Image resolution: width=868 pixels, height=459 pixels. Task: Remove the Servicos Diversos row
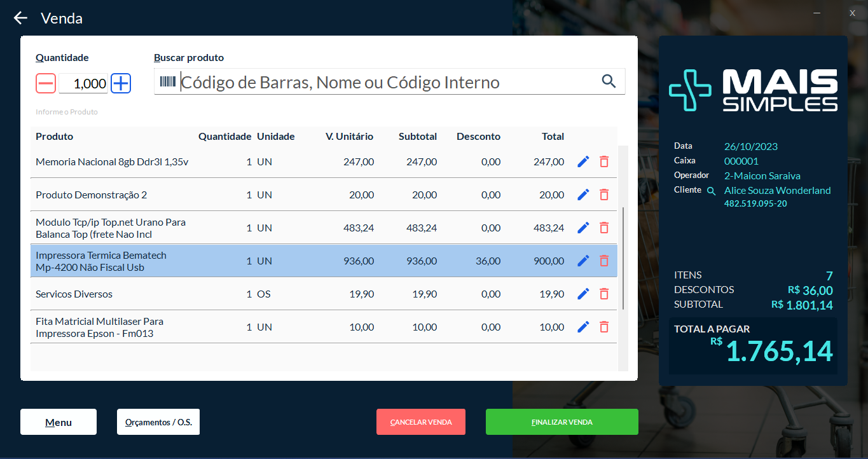point(604,294)
